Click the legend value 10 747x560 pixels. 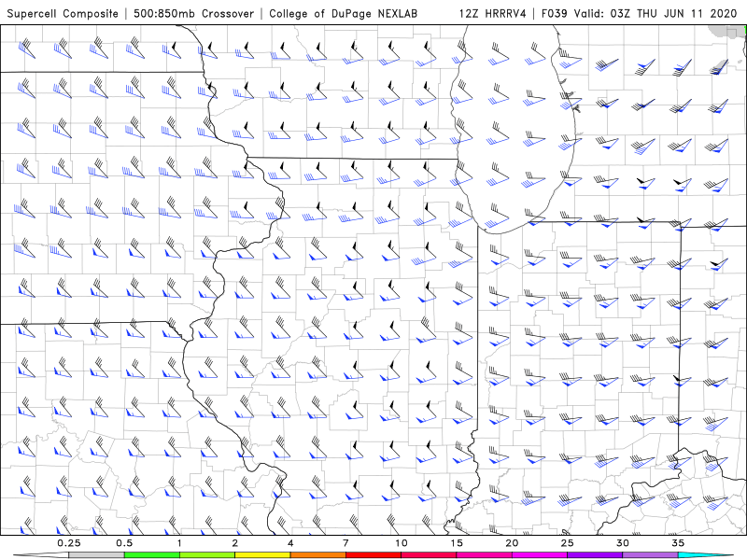point(402,543)
